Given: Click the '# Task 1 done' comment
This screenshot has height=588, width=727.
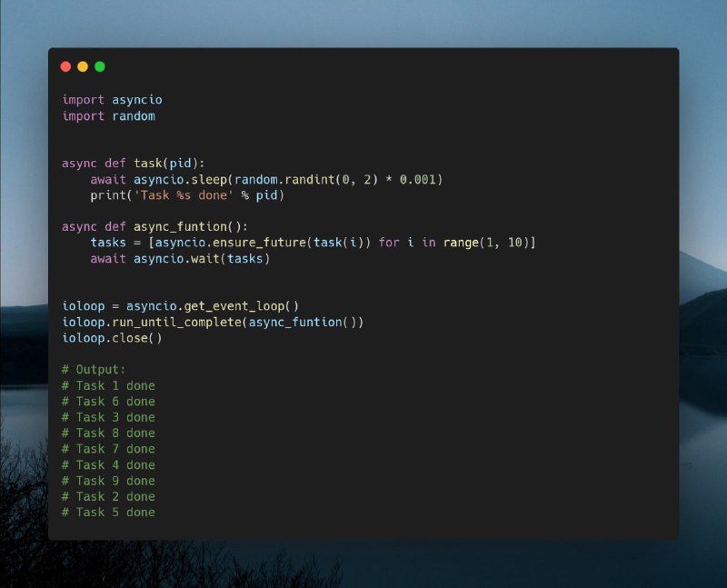Looking at the screenshot, I should coord(108,385).
